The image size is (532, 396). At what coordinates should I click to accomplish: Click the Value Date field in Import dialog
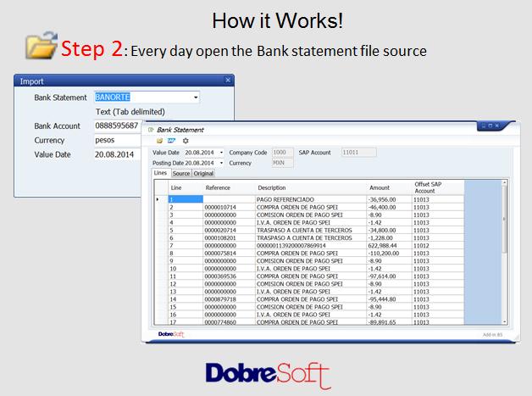click(x=118, y=154)
